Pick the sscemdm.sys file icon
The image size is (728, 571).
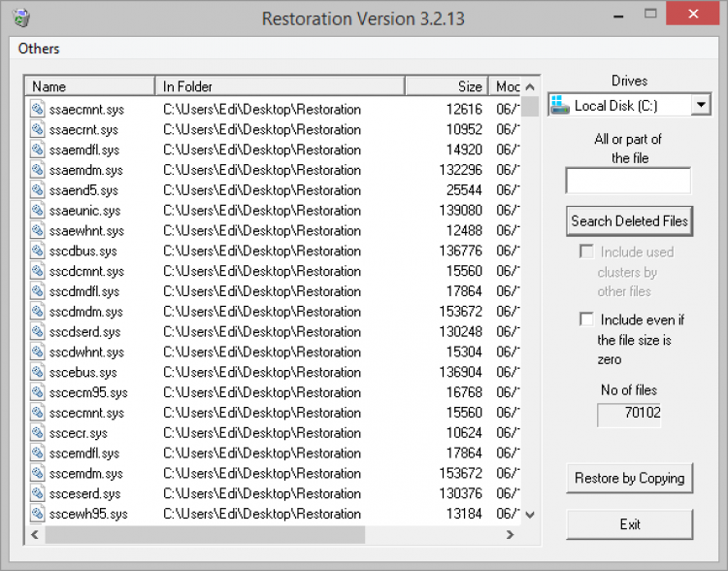pyautogui.click(x=38, y=473)
